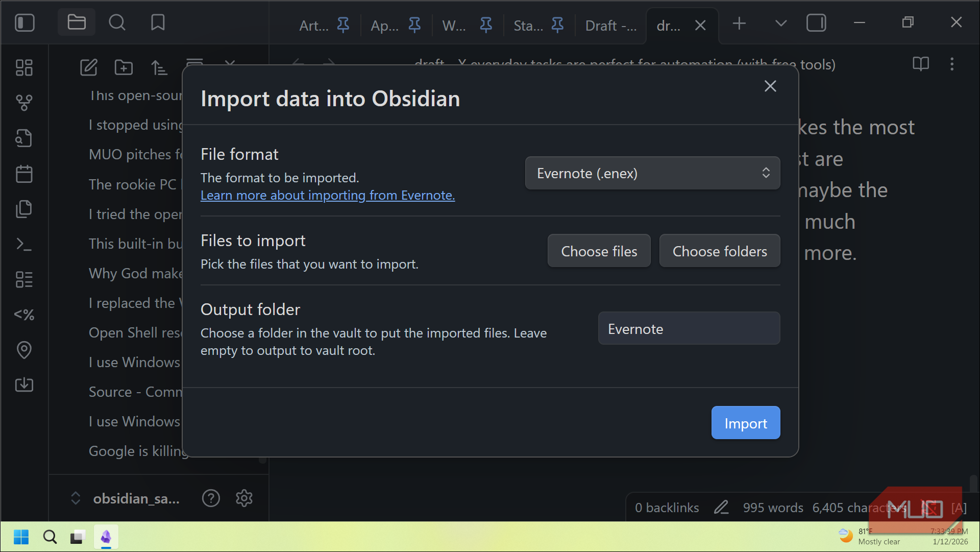Open the command palette terminal icon
The image size is (980, 552).
click(24, 244)
